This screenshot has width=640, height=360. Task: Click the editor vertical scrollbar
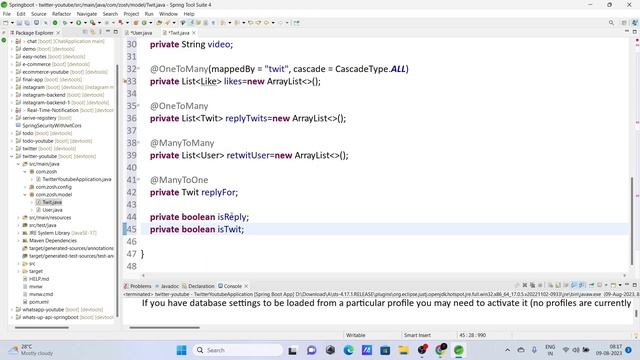pyautogui.click(x=632, y=221)
